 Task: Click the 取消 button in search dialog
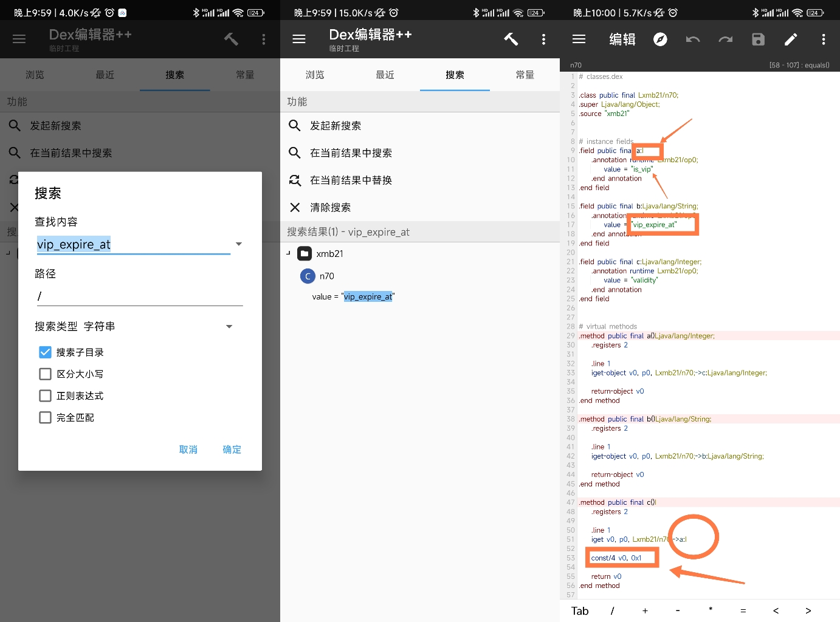pos(188,449)
